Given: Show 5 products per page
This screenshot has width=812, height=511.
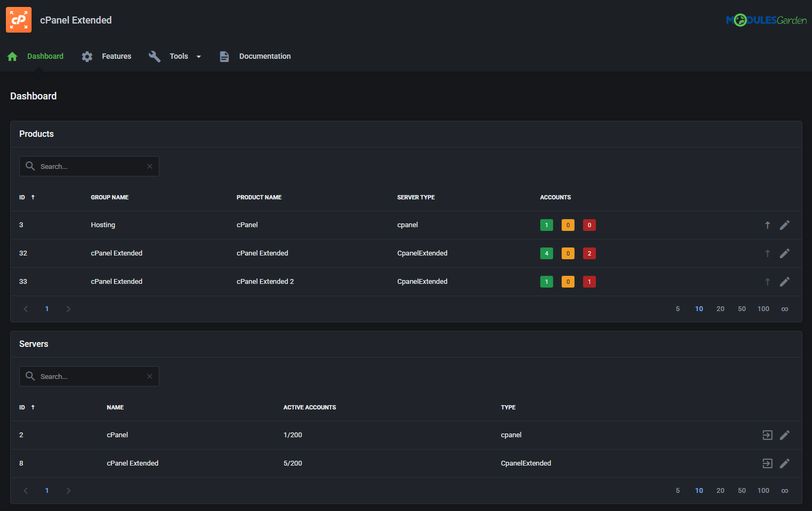Looking at the screenshot, I should tap(678, 309).
